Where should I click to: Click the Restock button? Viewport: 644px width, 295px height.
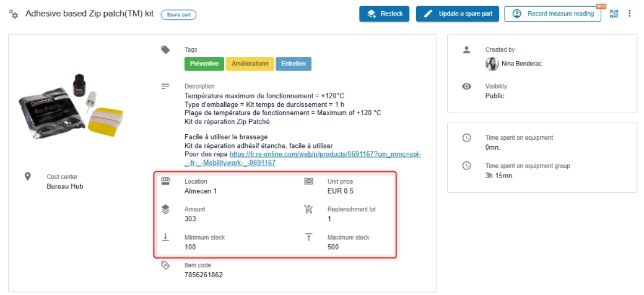pyautogui.click(x=384, y=14)
